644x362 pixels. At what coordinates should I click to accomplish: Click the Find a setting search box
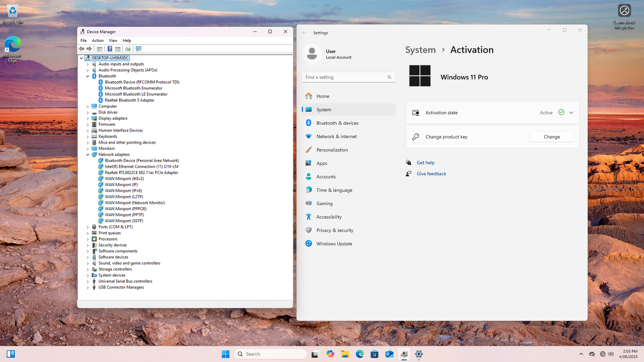349,77
